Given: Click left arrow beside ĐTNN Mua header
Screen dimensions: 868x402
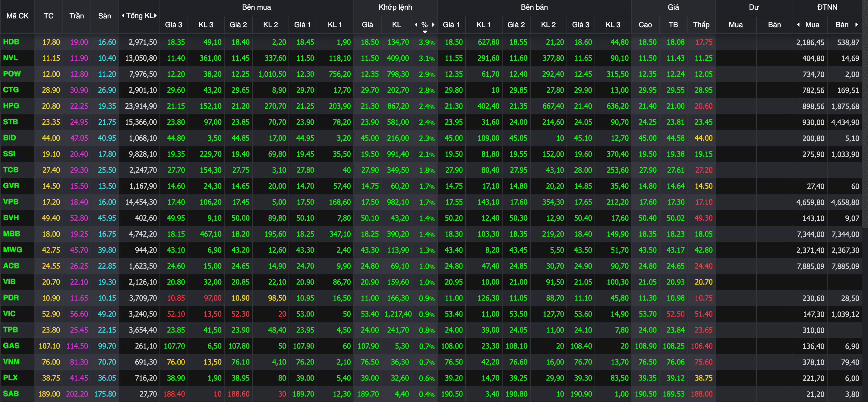Looking at the screenshot, I should (798, 25).
